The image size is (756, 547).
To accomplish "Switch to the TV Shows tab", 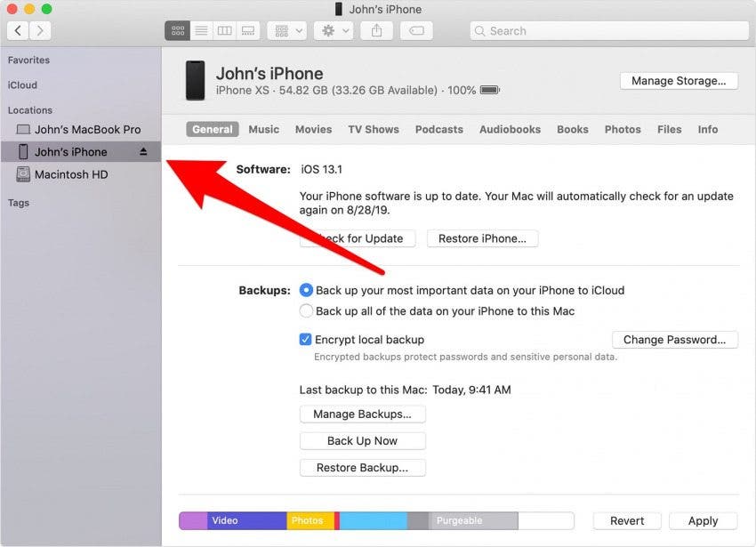I will click(374, 129).
